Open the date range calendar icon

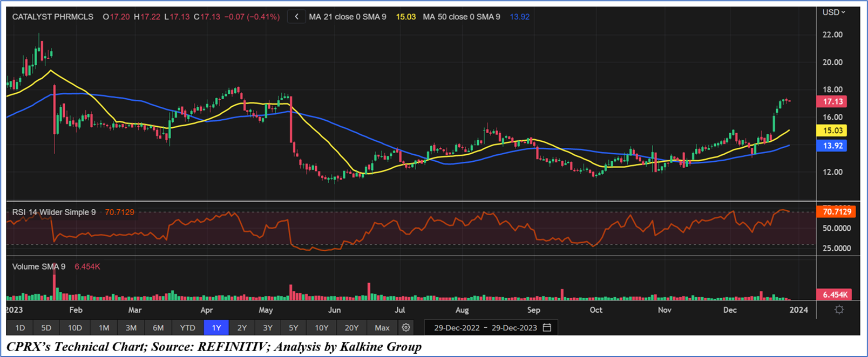coord(547,327)
